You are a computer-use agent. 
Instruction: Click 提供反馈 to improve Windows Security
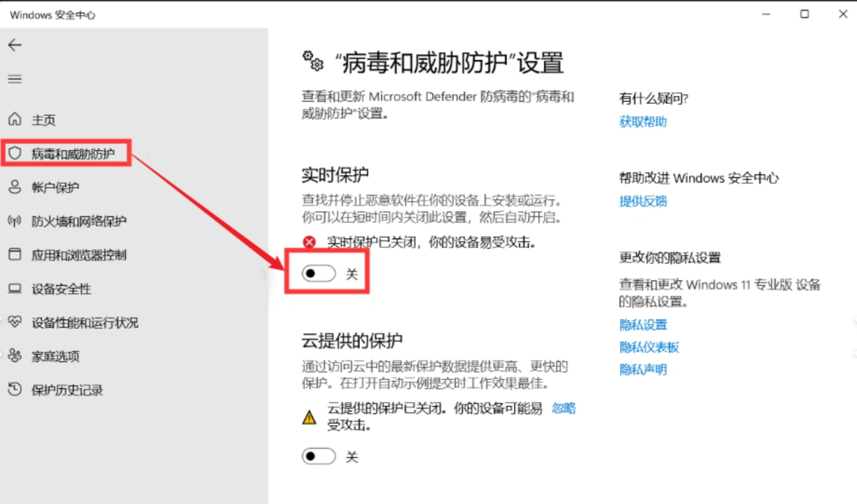click(643, 201)
